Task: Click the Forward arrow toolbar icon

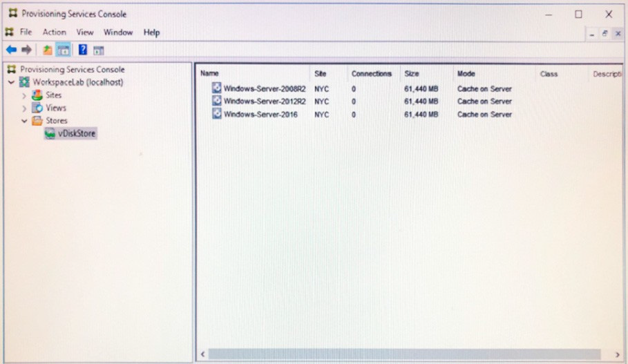Action: click(x=26, y=50)
